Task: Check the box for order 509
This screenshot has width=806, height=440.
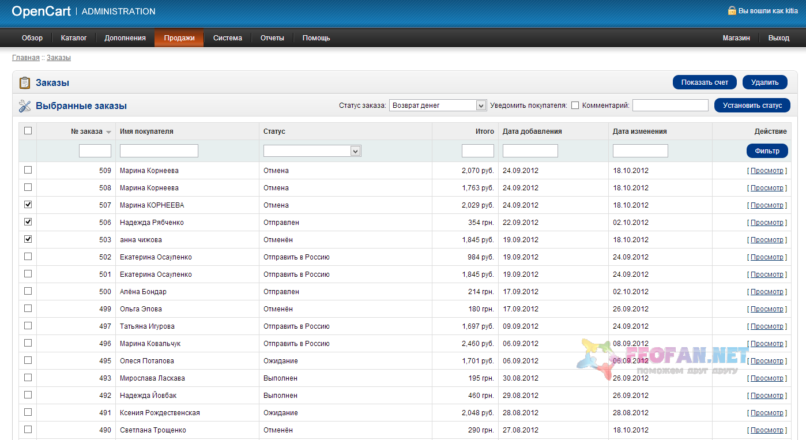Action: 28,170
